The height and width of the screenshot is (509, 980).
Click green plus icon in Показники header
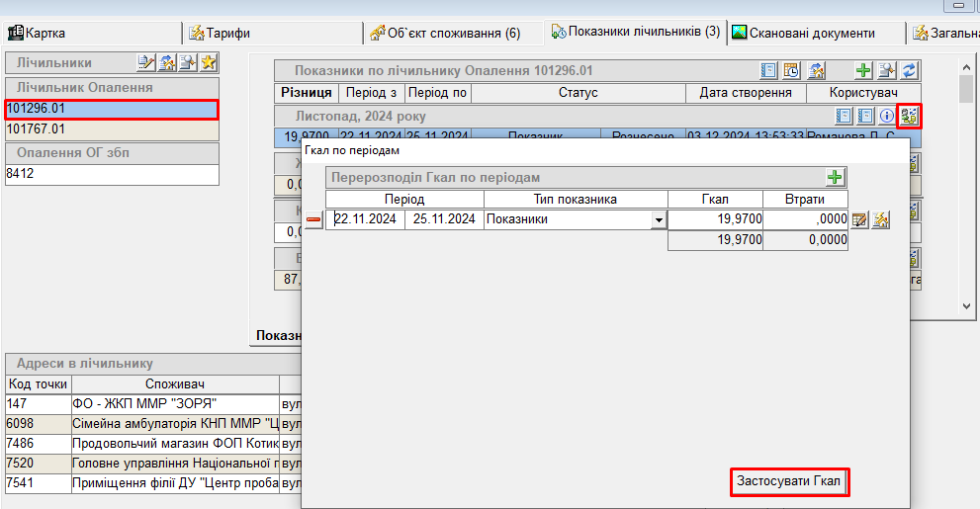[x=863, y=70]
